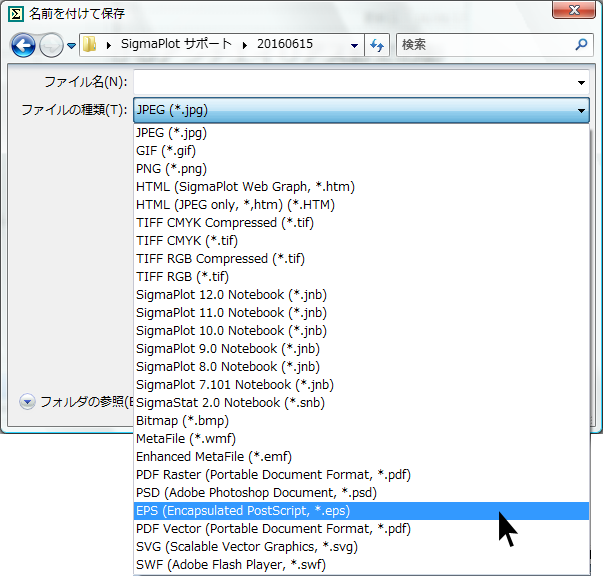
Task: Collapse the ファイルの種類 combo box
Action: click(361, 110)
